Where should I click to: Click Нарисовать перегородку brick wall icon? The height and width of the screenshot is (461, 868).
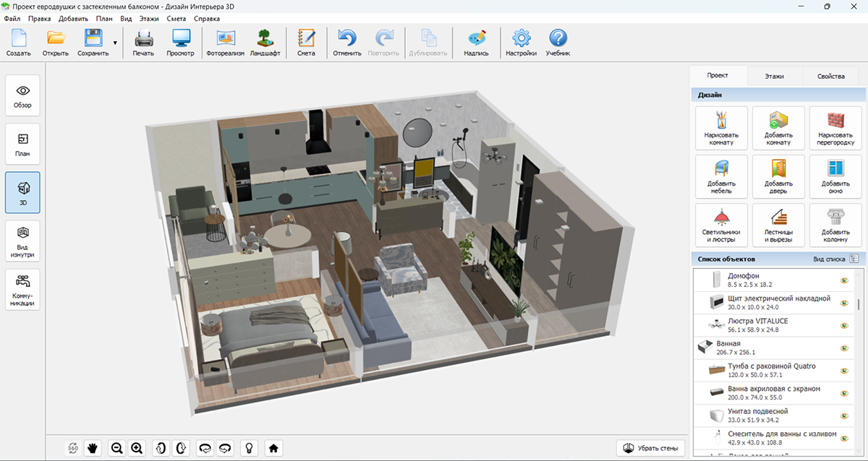[835, 128]
